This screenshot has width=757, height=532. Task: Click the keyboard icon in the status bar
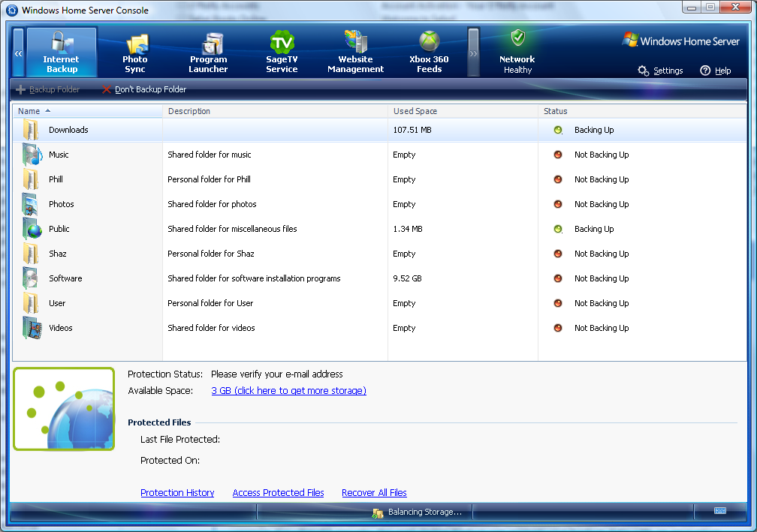719,511
